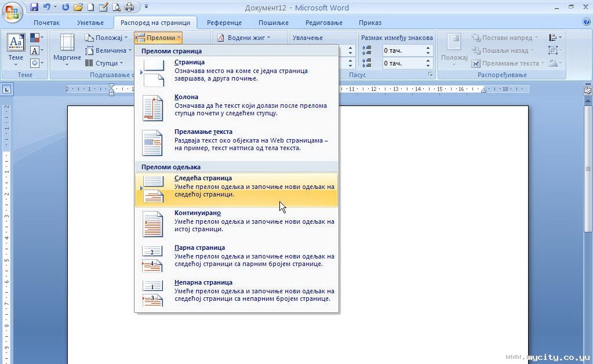Image resolution: width=593 pixels, height=364 pixels.
Task: Switch to the Почетак tab
Action: pos(46,23)
